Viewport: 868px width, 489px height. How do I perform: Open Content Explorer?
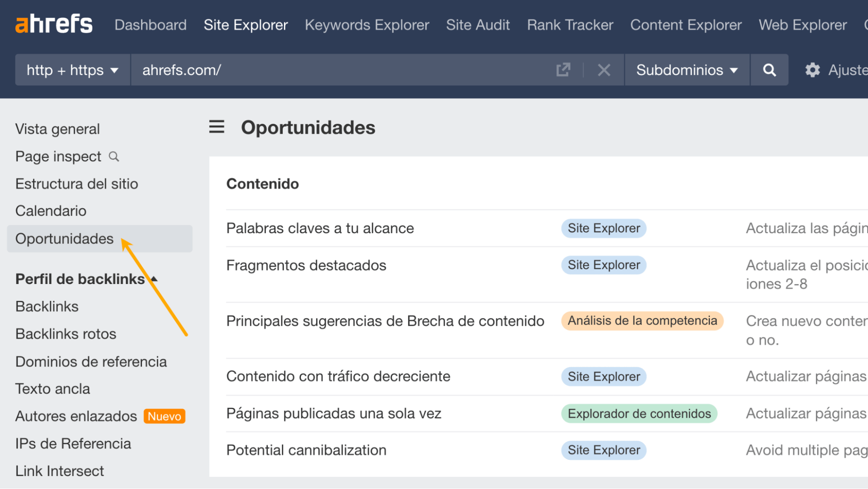click(686, 25)
